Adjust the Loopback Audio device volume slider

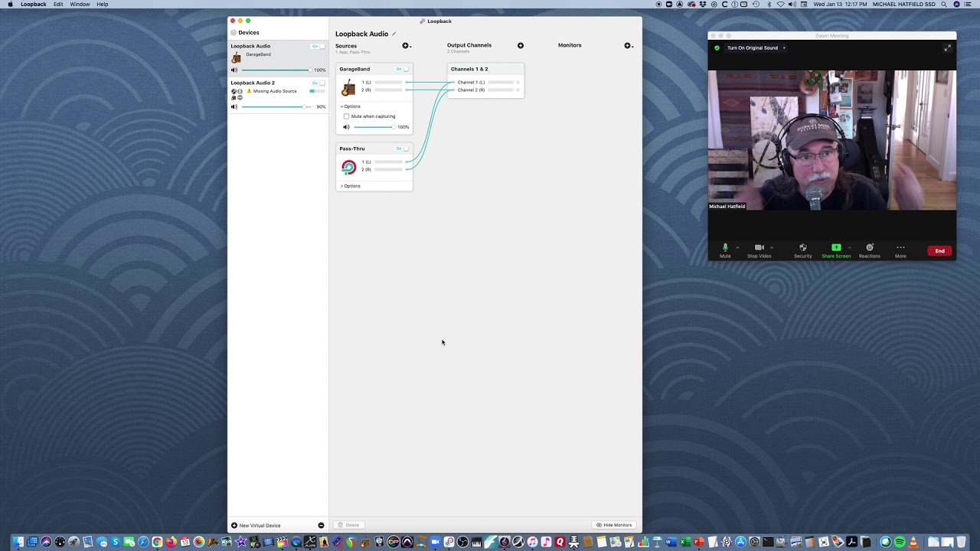pyautogui.click(x=276, y=70)
